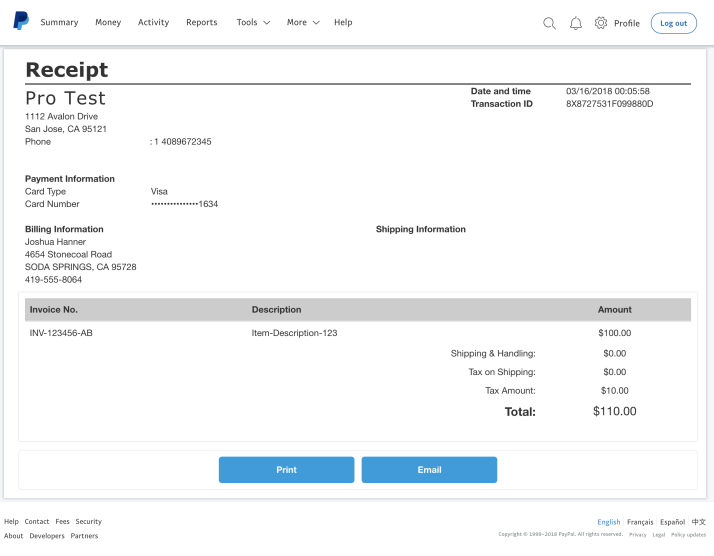Switch language to Français
Screen dimensions: 714x556
tap(640, 522)
